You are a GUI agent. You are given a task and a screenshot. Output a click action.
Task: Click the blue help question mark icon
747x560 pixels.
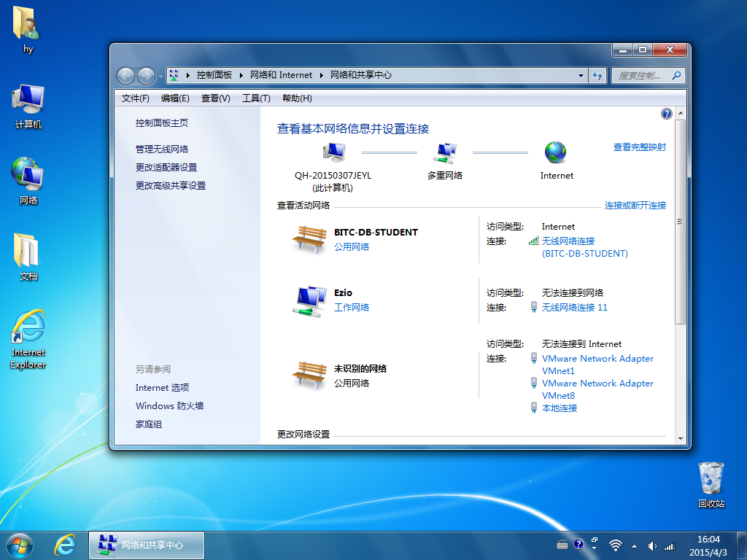(667, 113)
